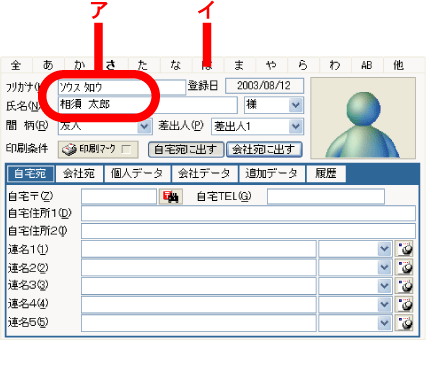Click the 連名4 name field

pos(199,304)
